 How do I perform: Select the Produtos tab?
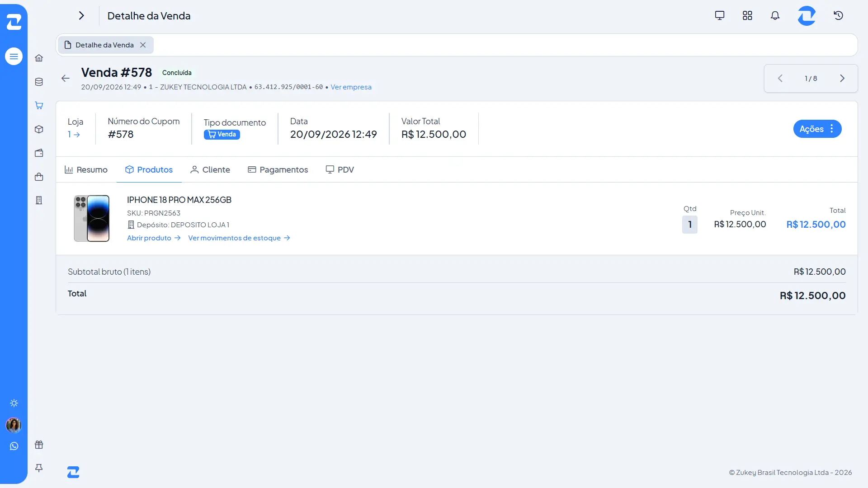pyautogui.click(x=149, y=169)
